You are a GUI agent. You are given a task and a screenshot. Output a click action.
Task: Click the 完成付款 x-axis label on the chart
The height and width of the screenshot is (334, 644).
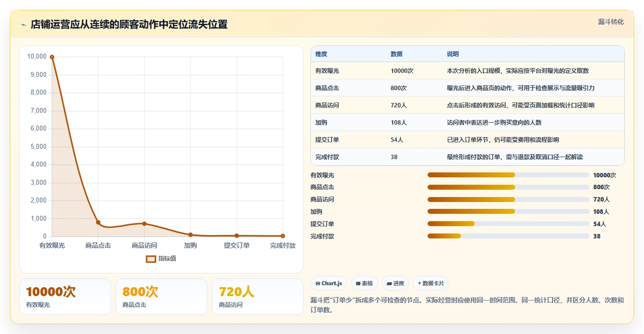tap(283, 245)
